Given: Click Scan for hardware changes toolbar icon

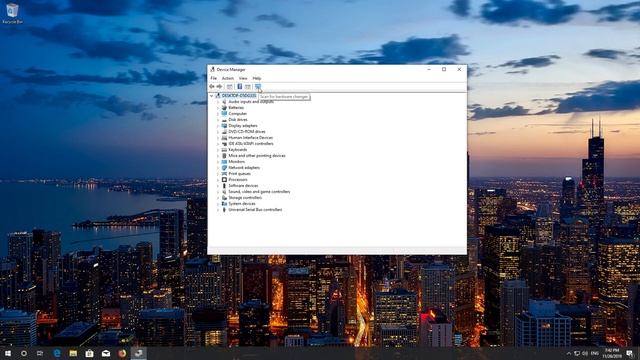Looking at the screenshot, I should point(258,87).
